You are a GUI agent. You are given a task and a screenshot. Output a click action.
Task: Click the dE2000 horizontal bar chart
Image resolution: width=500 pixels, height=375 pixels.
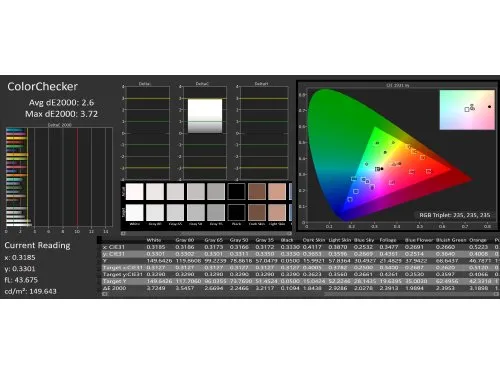coord(59,177)
